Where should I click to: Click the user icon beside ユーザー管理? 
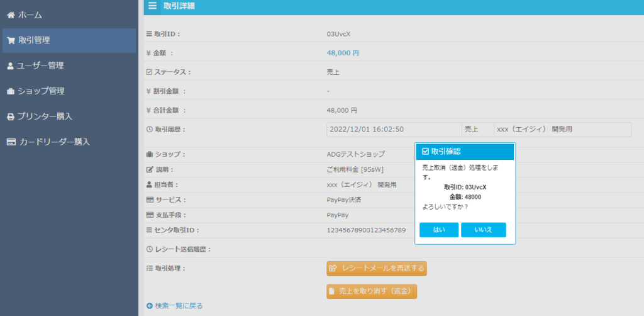tap(11, 65)
